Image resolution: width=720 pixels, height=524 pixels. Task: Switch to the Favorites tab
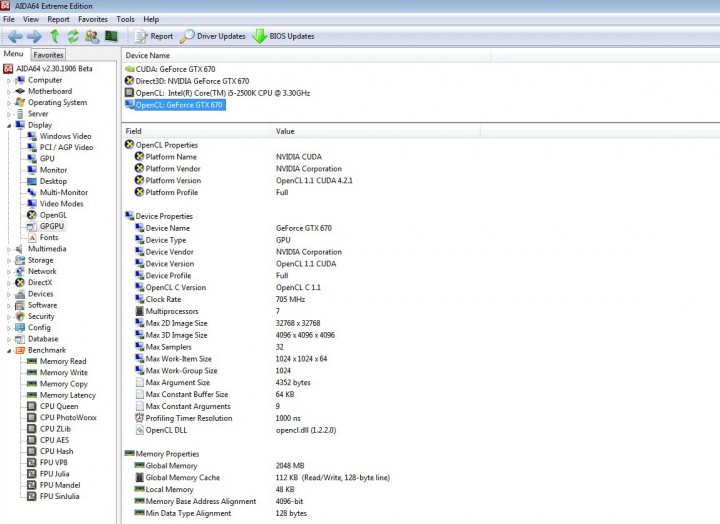pyautogui.click(x=48, y=55)
